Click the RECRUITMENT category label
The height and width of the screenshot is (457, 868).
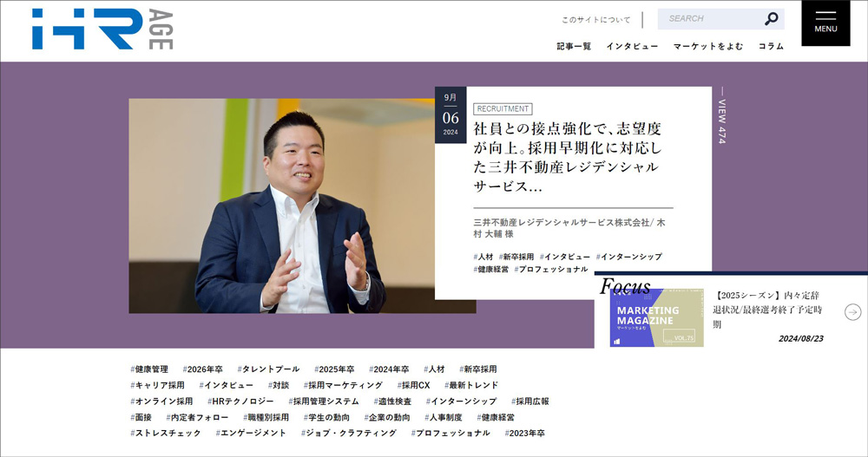tap(503, 109)
